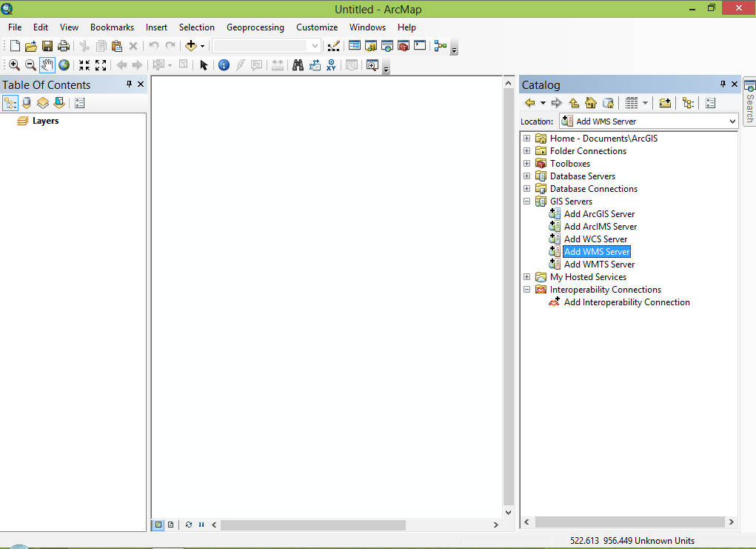756x549 pixels.
Task: Click the Save map icon
Action: coord(47,46)
